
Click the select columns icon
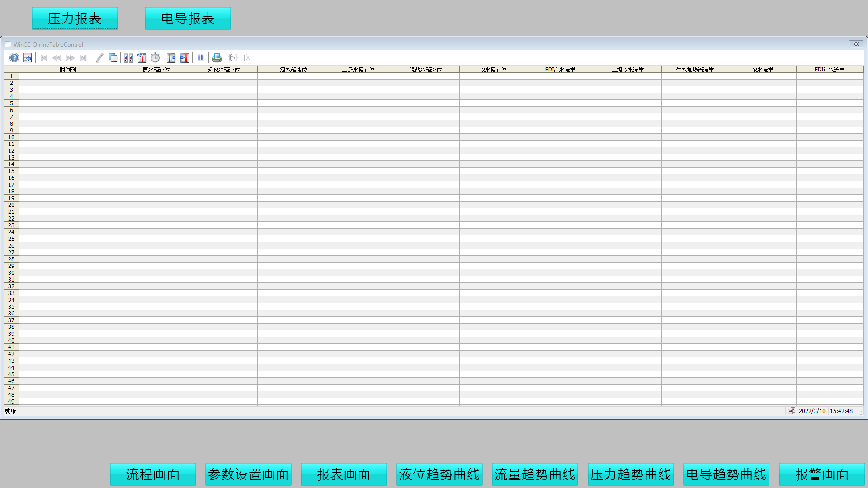point(142,58)
